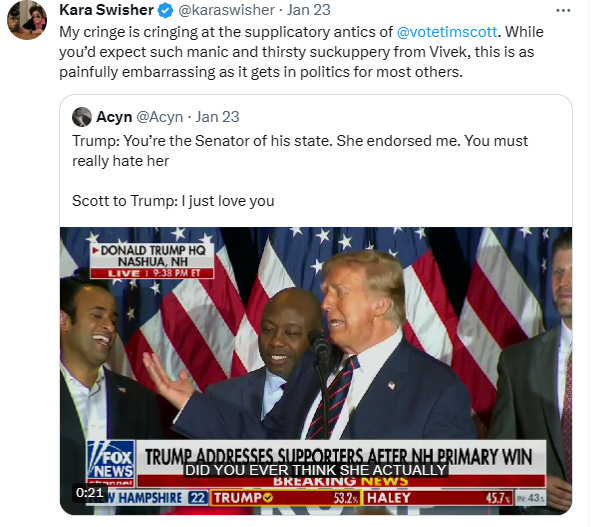Click the "DID YOU EVER THINK SHE ACTUALLY" video caption
This screenshot has width=592, height=527.
pos(316,470)
